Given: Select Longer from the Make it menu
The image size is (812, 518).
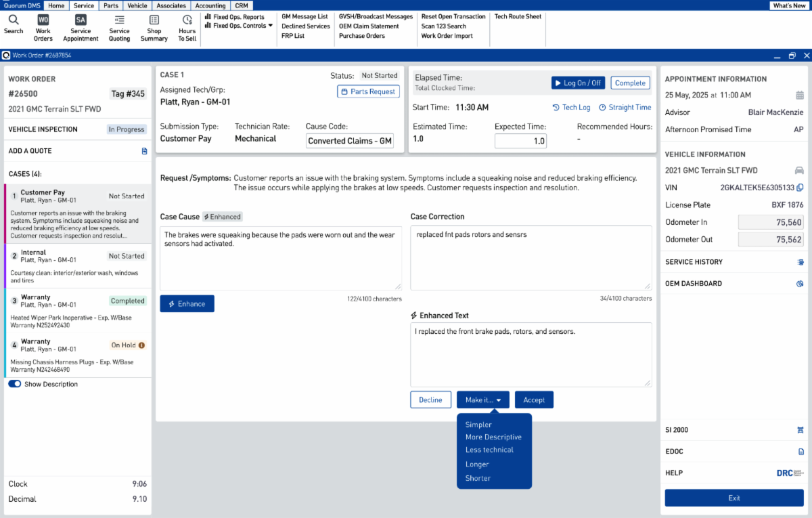Looking at the screenshot, I should tap(476, 465).
